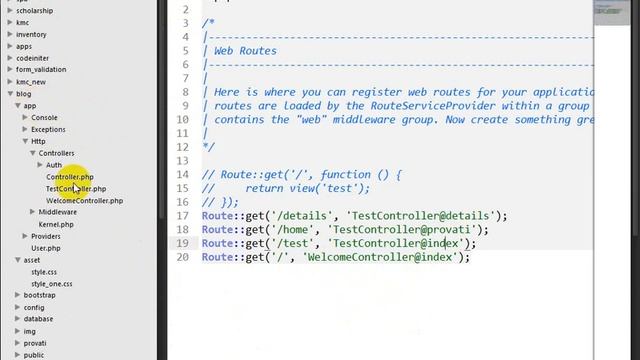This screenshot has width=640, height=360.
Task: Expand the codeiniter folder arrow
Action: click(10, 58)
